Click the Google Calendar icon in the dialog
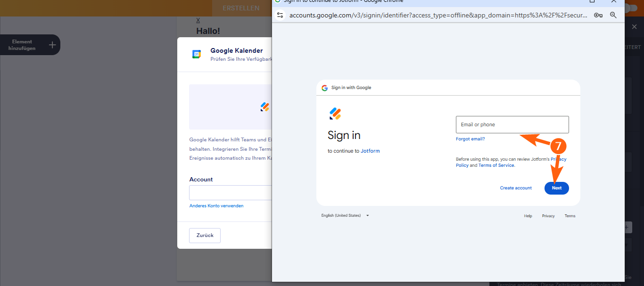Screen dimensions: 644x286 pos(197,54)
